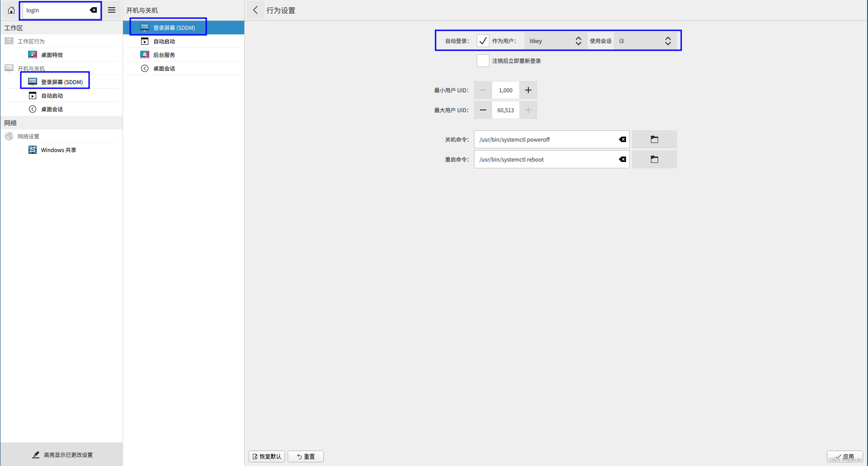Select 网络设置 in the sidebar

coord(61,136)
